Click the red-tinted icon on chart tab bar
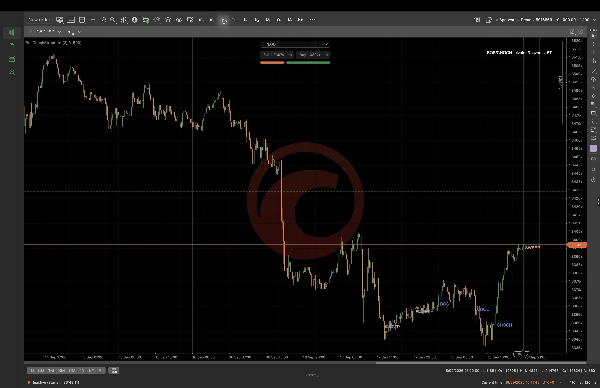Screen dimensions: 600x388 tap(572, 32)
